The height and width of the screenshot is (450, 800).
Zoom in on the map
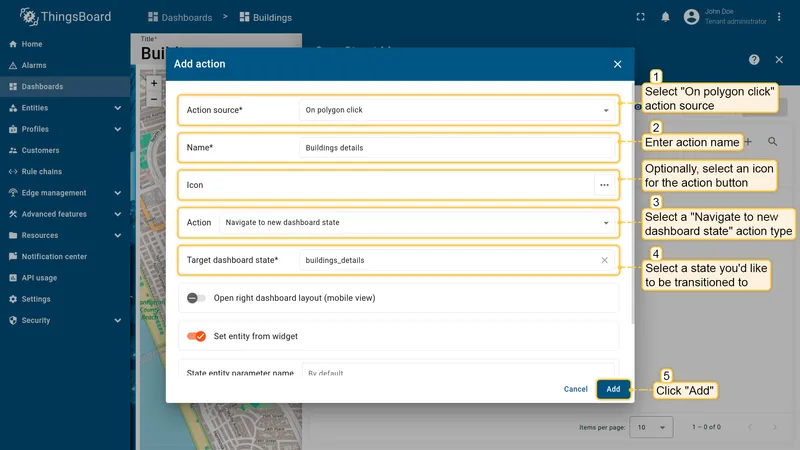pos(154,83)
